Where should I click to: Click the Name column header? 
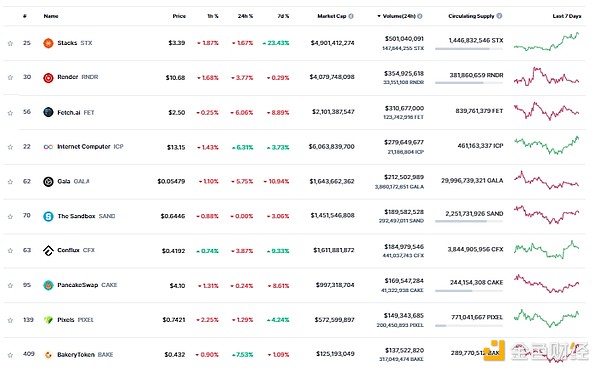51,16
